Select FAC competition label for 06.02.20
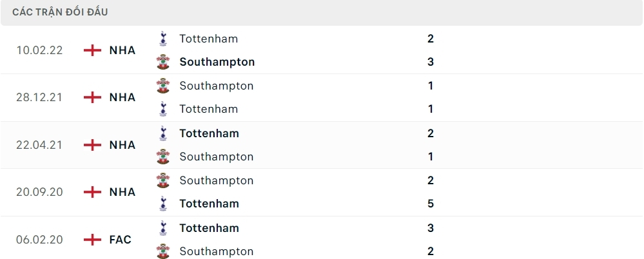 [121, 240]
